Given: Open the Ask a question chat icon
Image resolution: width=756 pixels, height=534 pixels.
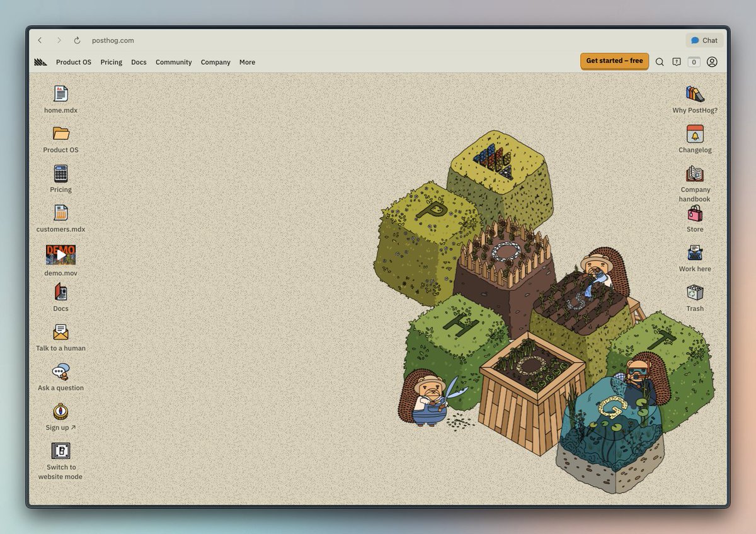Looking at the screenshot, I should [61, 372].
